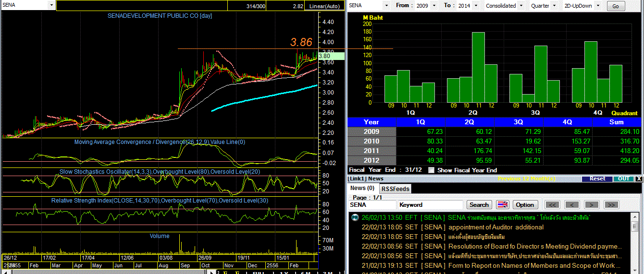Click the Linear(Auto) scale selector
Screen dimensions: 644x274
[x=325, y=6]
